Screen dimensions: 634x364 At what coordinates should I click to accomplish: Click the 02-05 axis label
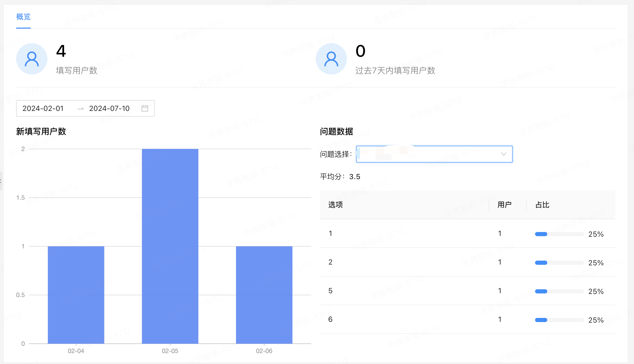click(170, 351)
